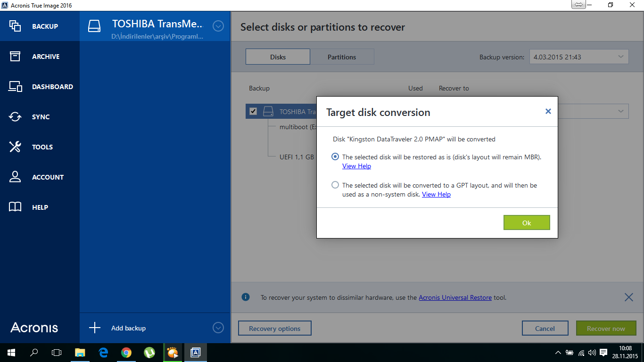The height and width of the screenshot is (362, 644).
Task: Open the Help section
Action: [40, 207]
